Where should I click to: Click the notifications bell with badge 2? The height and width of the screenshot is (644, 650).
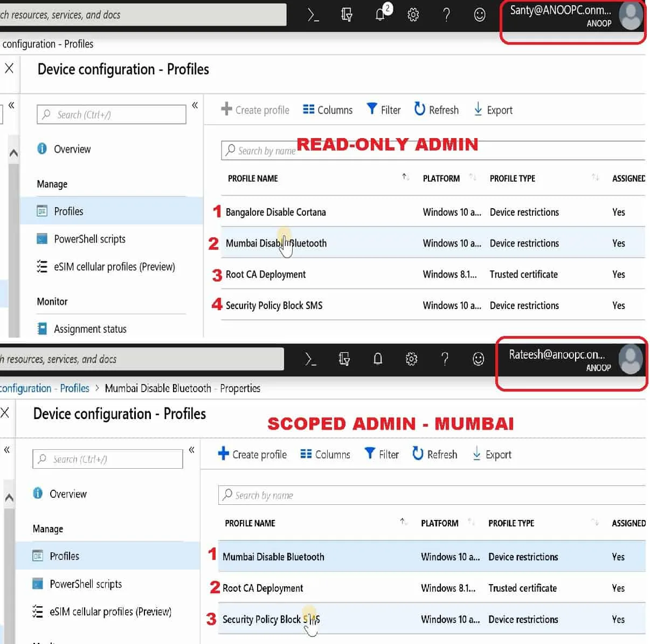pyautogui.click(x=381, y=15)
